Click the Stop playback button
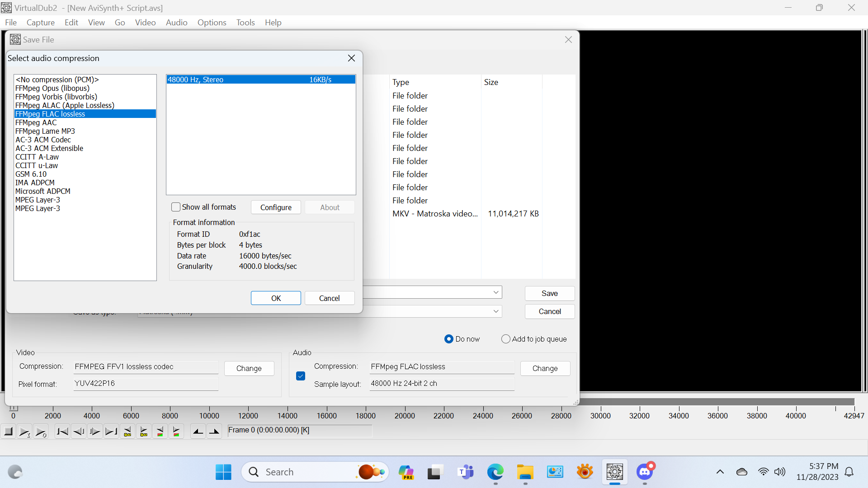This screenshot has width=868, height=488. point(8,432)
